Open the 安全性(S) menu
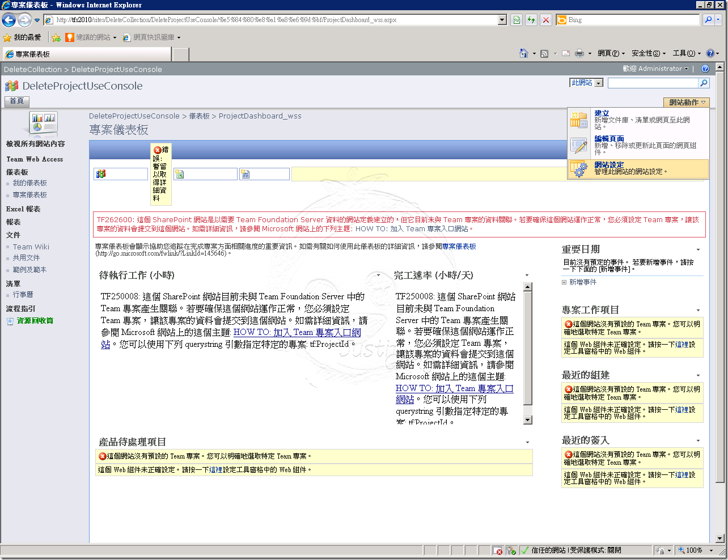This screenshot has width=728, height=560. tap(649, 53)
